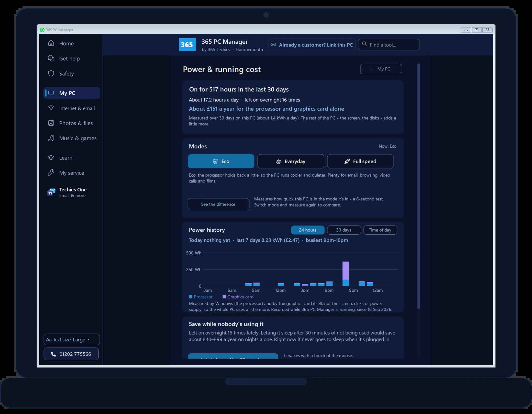Click the On for 517 hours heading
The height and width of the screenshot is (414, 532).
pos(239,89)
